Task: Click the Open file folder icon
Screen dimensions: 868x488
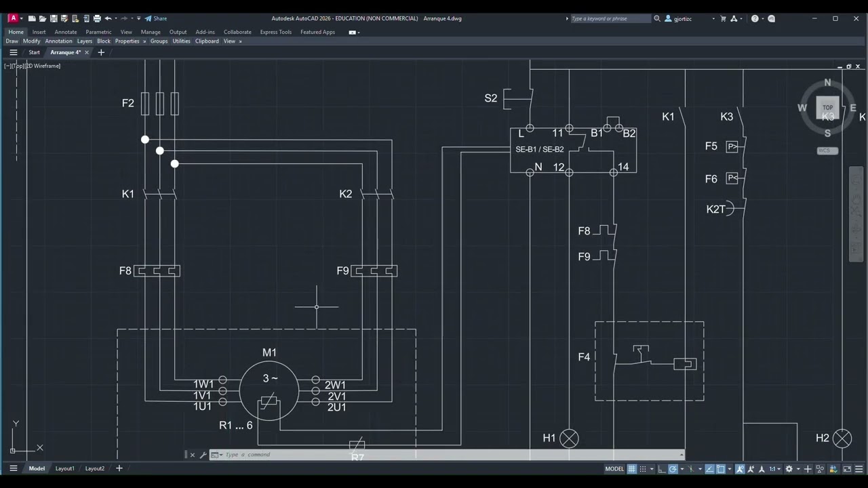Action: tap(43, 18)
